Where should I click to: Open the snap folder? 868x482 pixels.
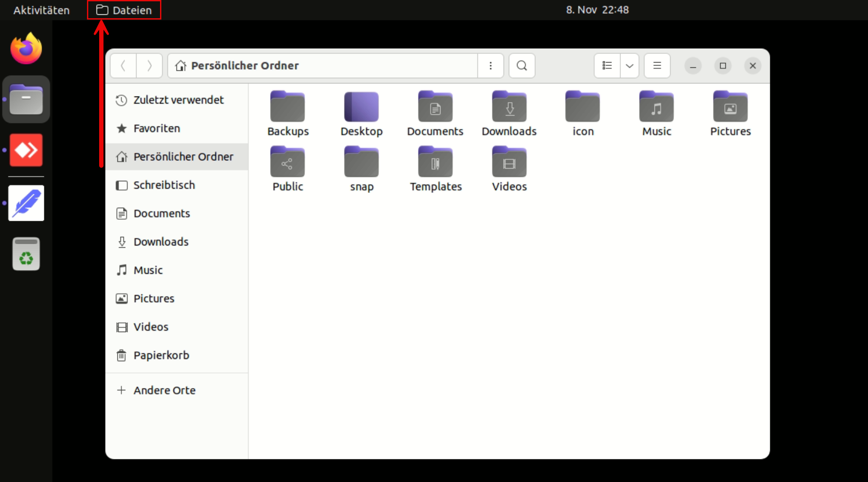pyautogui.click(x=361, y=163)
